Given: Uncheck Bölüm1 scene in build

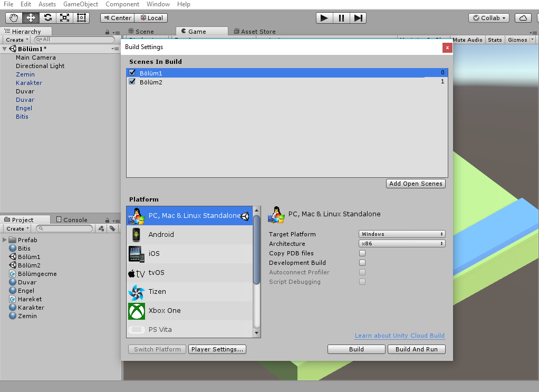Looking at the screenshot, I should coord(132,73).
